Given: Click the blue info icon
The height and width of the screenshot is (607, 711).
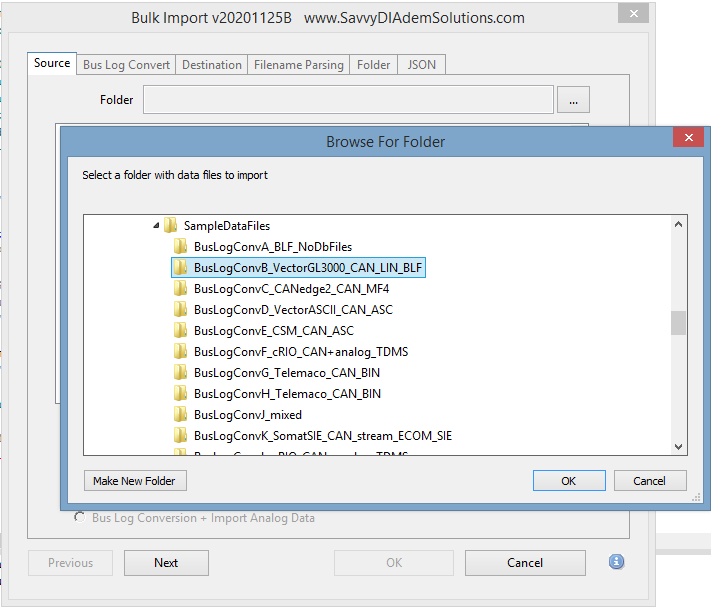Looking at the screenshot, I should pyautogui.click(x=616, y=562).
